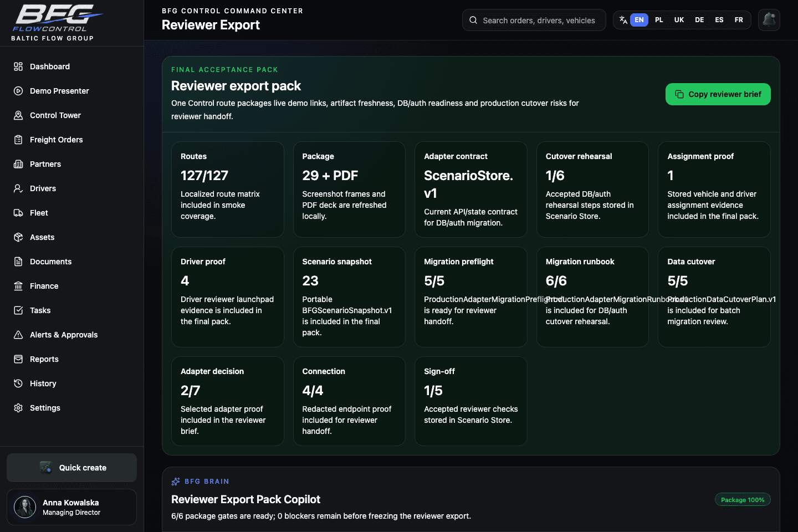Open Alerts & Approvals
The image size is (798, 532).
point(72,335)
